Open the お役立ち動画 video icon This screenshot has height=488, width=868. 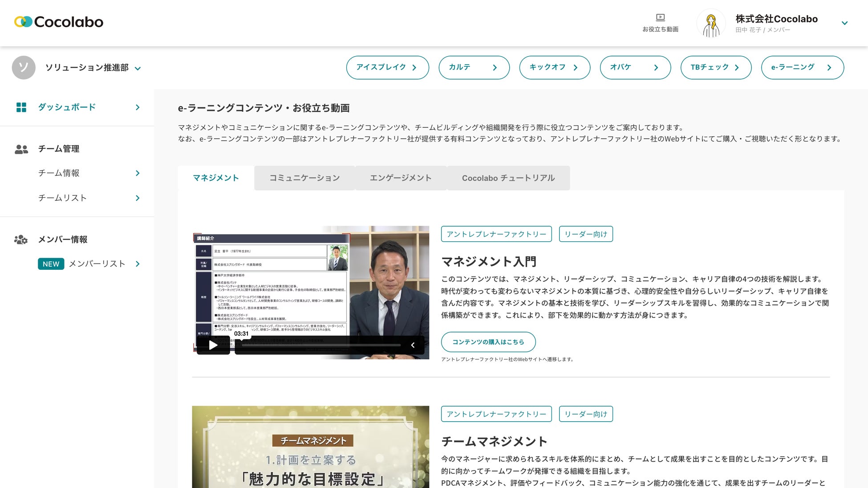click(660, 18)
